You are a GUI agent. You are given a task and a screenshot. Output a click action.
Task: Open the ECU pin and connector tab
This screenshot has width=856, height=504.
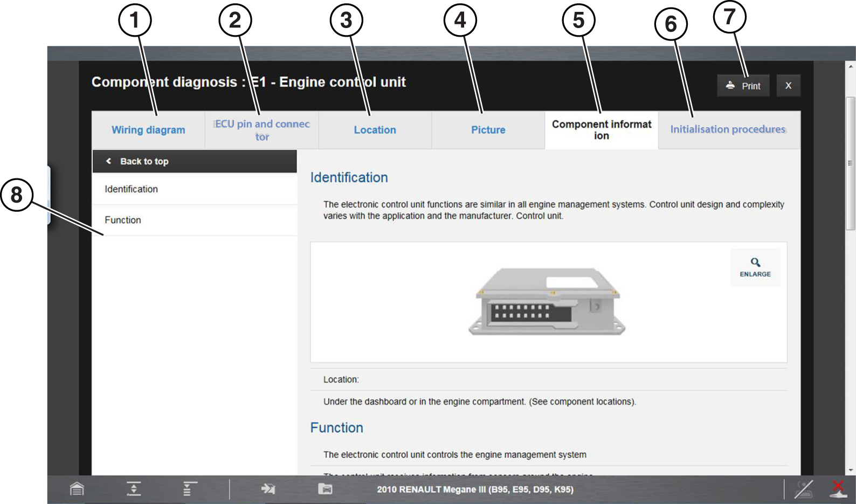pyautogui.click(x=262, y=130)
